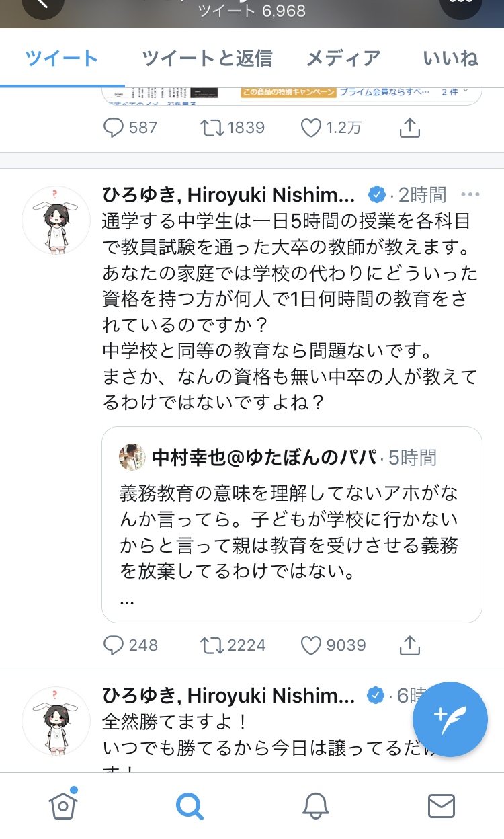
Task: Compose a new tweet with the floating feather button
Action: tap(450, 720)
